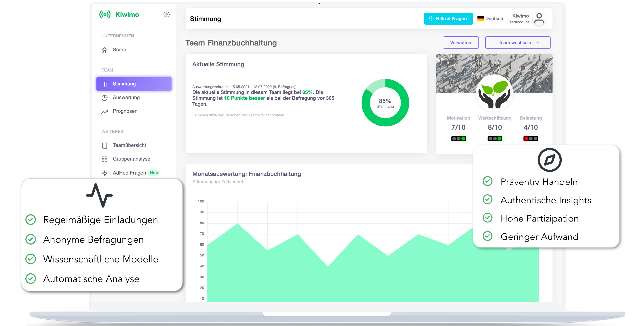This screenshot has width=644, height=326.
Task: Click the sidebar collapse target icon
Action: 166,14
